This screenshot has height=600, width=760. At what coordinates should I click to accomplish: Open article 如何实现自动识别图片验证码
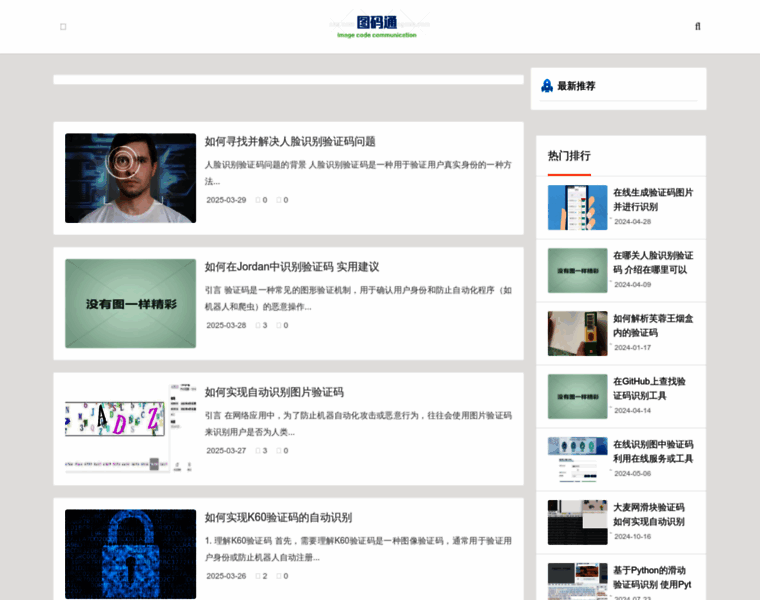pyautogui.click(x=274, y=392)
